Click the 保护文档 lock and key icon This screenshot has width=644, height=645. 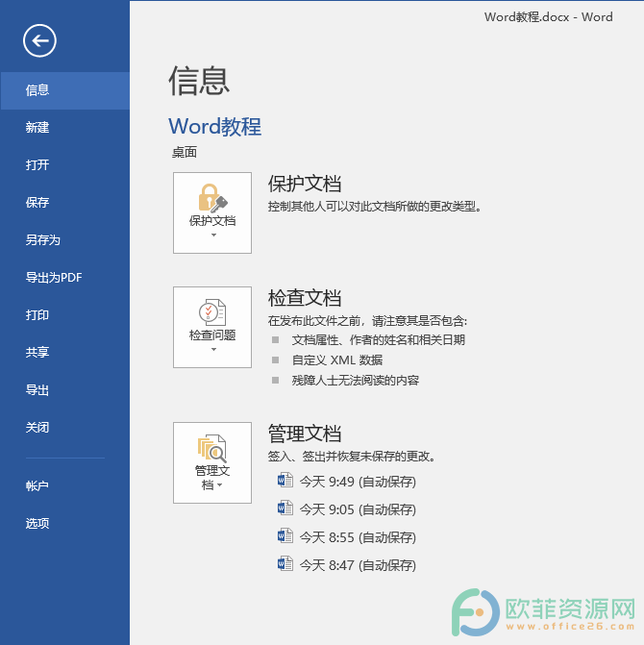click(x=212, y=198)
